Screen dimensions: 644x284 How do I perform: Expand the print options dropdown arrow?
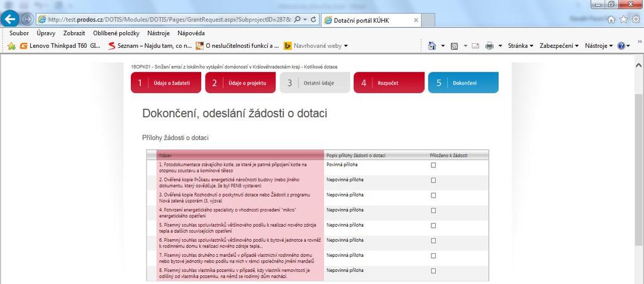(x=500, y=46)
